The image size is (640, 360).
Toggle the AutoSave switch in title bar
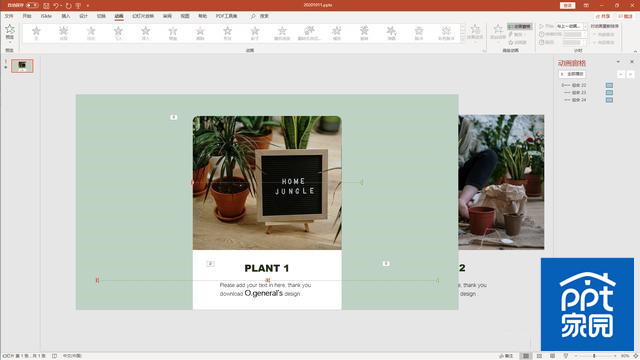pyautogui.click(x=32, y=5)
